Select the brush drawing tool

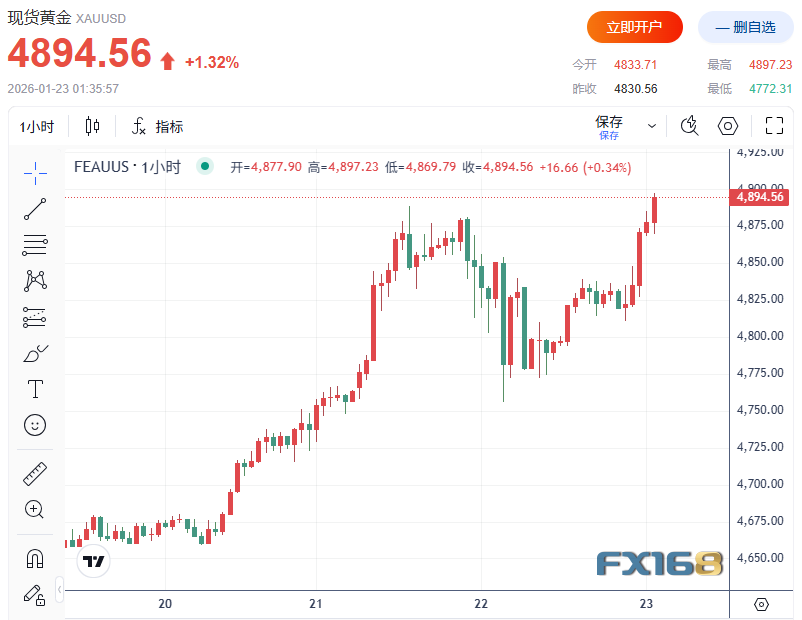pyautogui.click(x=35, y=353)
